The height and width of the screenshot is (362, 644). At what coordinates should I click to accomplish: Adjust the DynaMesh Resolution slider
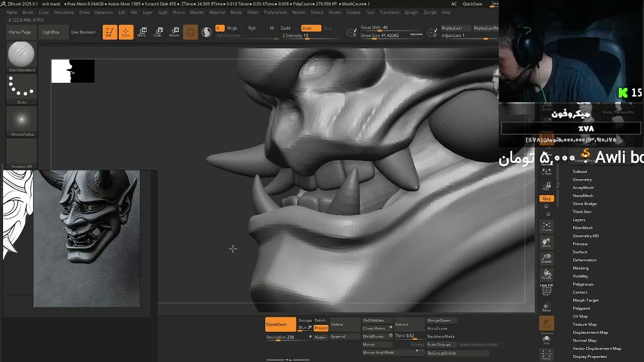coord(288,337)
